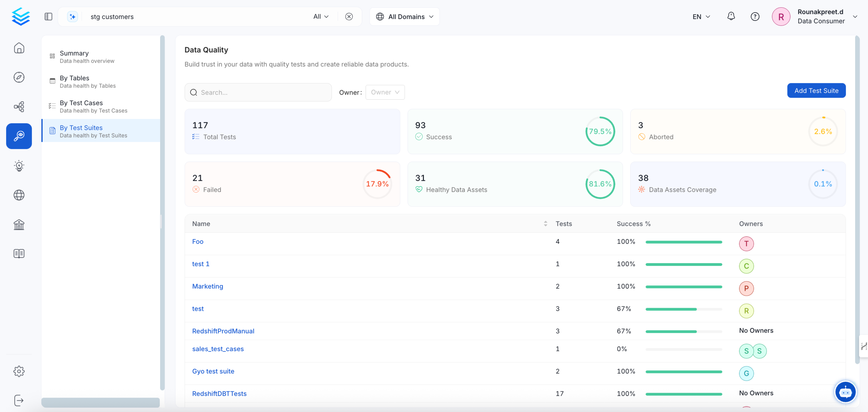Select the highlighted Data Quality magnifier icon
868x412 pixels.
pos(19,136)
